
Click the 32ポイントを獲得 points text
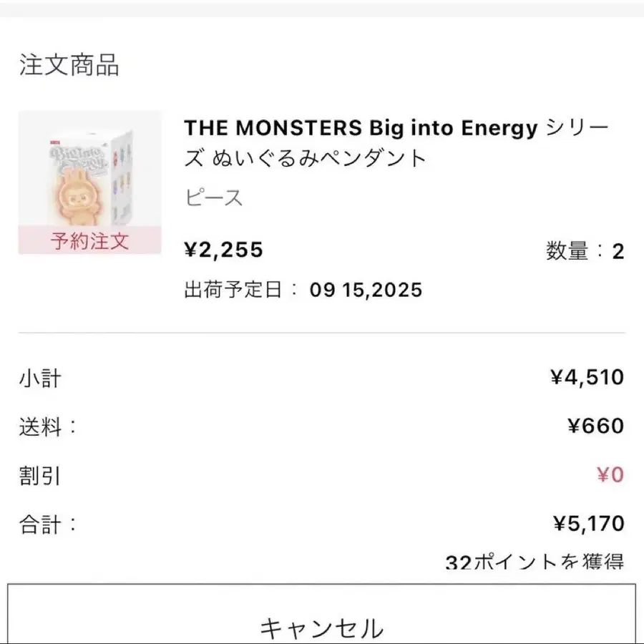pyautogui.click(x=535, y=562)
